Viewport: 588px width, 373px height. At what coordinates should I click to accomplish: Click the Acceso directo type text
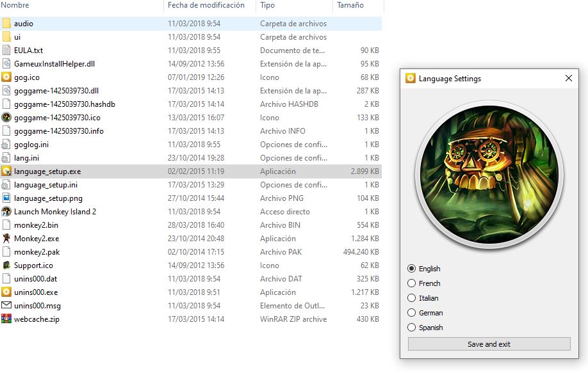[x=285, y=212]
